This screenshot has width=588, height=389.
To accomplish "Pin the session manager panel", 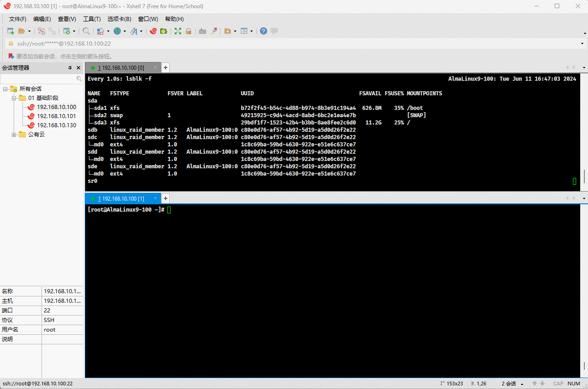I will 70,67.
